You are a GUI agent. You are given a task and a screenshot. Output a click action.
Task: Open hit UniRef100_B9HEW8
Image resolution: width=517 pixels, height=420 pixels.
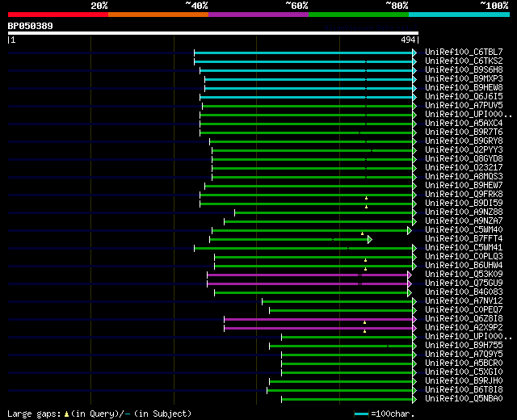[x=464, y=88]
